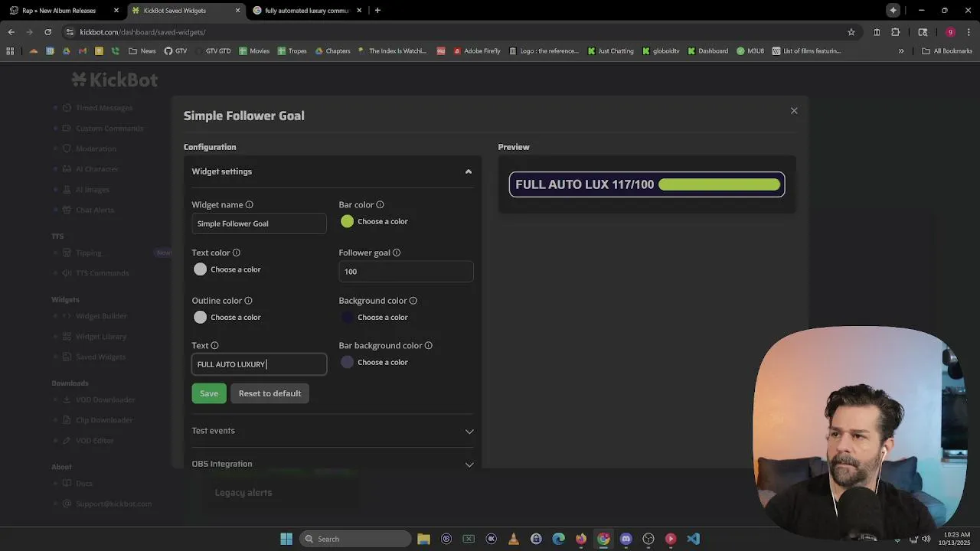Open the All Bookmarks folder

tap(947, 51)
